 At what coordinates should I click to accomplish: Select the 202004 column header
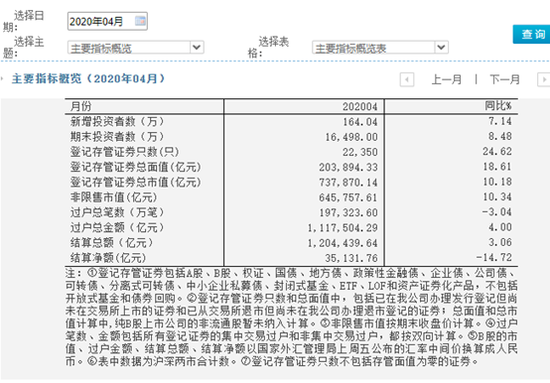360,106
